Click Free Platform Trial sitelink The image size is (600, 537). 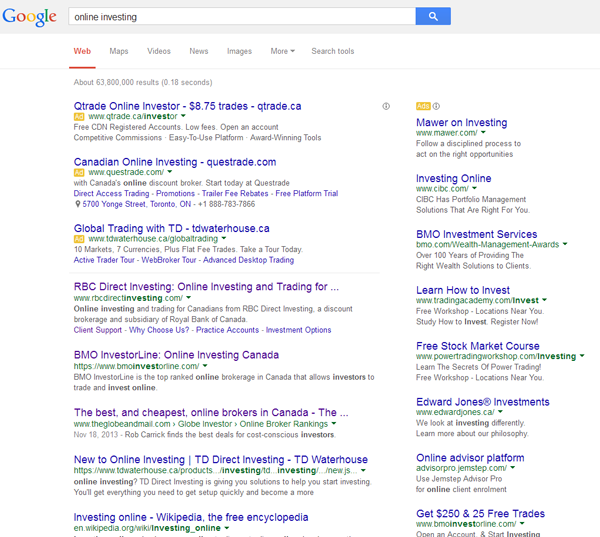(307, 194)
